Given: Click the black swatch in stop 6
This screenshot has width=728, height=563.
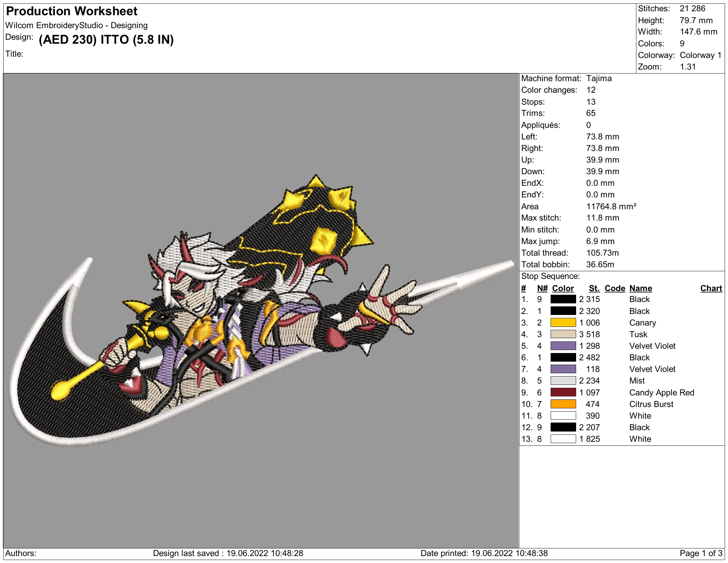Looking at the screenshot, I should tap(563, 358).
